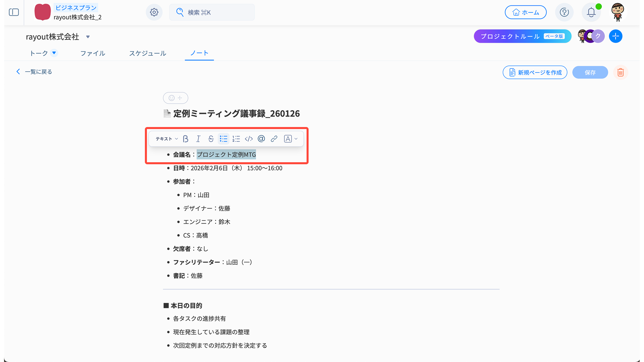Expand rayout株式会社 project dropdown arrow
Screen dimensions: 644x362
pyautogui.click(x=88, y=37)
